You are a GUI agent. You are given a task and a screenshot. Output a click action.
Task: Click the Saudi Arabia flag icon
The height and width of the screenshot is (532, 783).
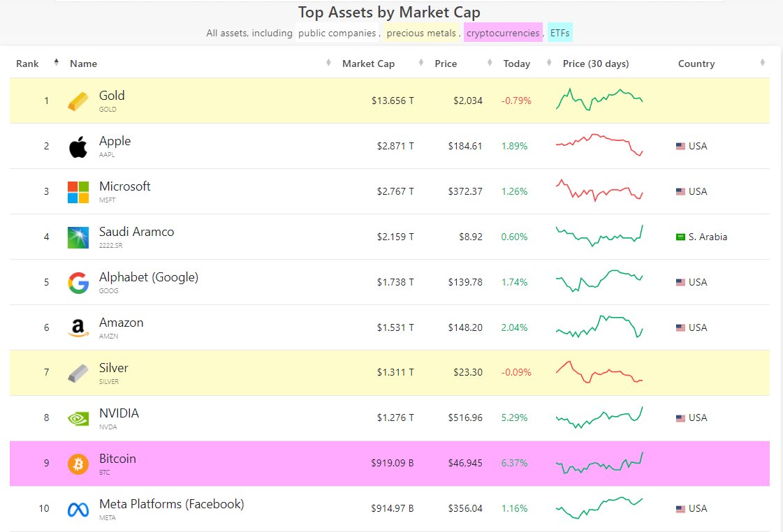[680, 237]
